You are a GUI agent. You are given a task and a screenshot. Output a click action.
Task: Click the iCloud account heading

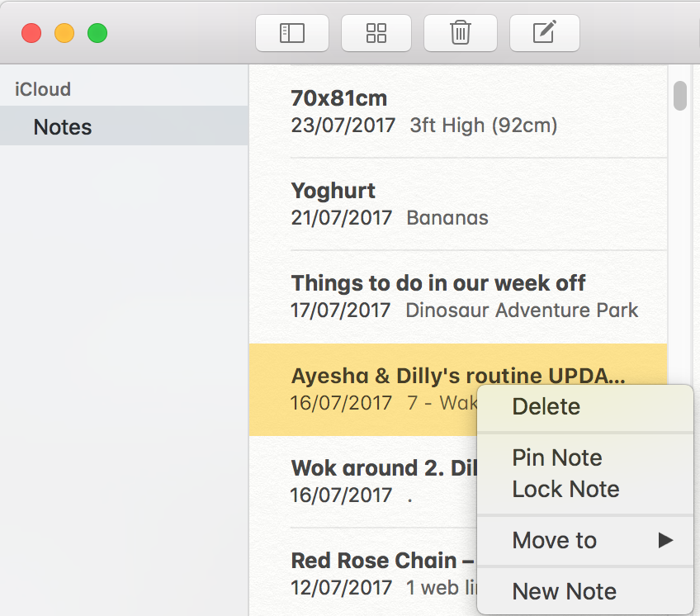43,89
